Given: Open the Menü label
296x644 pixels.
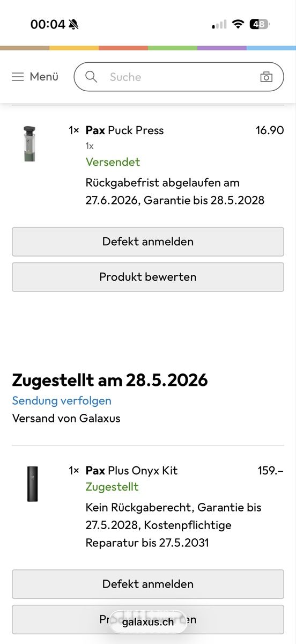Looking at the screenshot, I should click(x=44, y=77).
